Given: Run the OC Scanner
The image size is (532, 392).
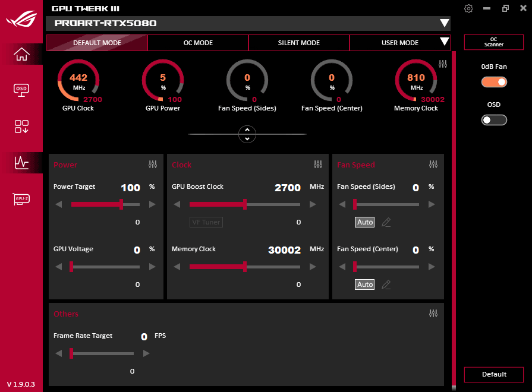Looking at the screenshot, I should [x=493, y=42].
